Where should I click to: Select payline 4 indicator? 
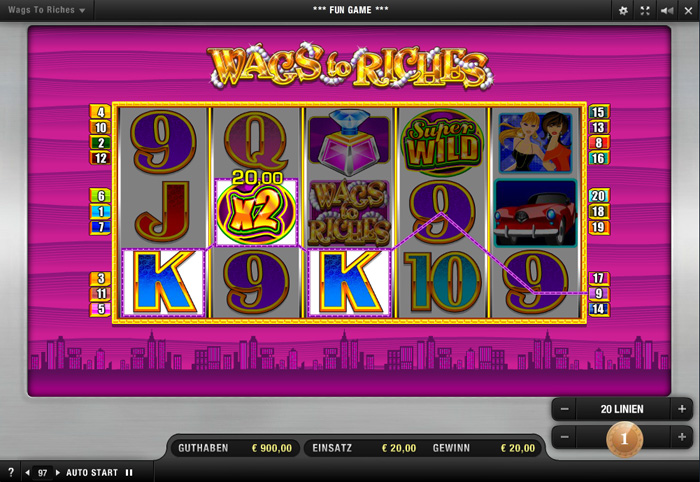click(100, 112)
